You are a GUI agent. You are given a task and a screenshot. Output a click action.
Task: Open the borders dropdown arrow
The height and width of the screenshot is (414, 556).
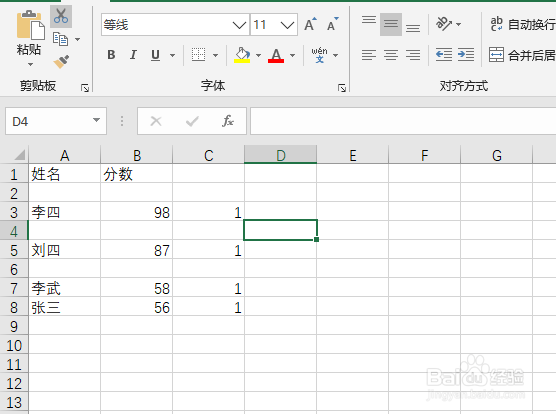215,55
